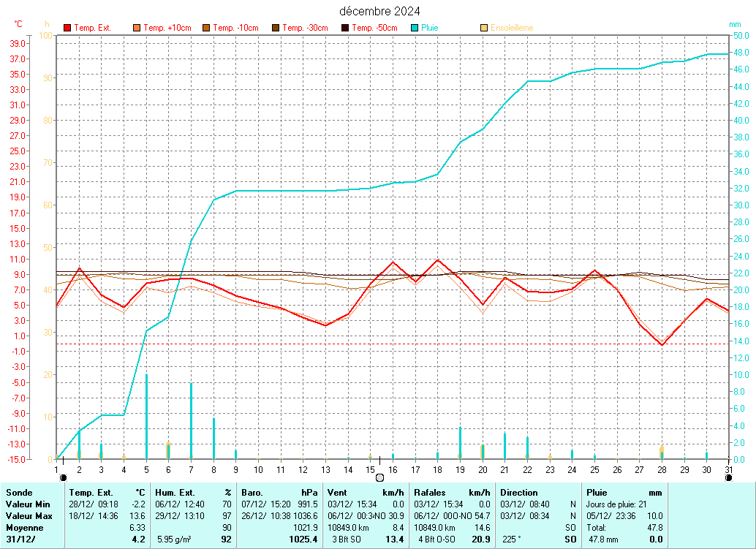Select the dark Temp. -50cm legend marker
The width and height of the screenshot is (756, 549).
345,28
